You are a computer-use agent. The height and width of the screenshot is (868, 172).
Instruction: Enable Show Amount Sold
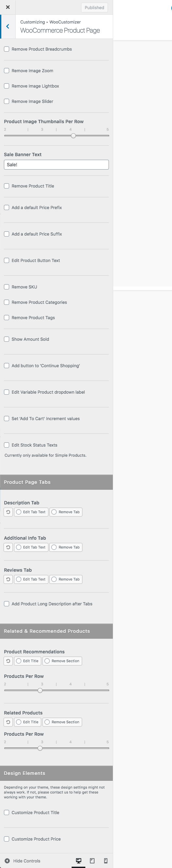pyautogui.click(x=7, y=339)
